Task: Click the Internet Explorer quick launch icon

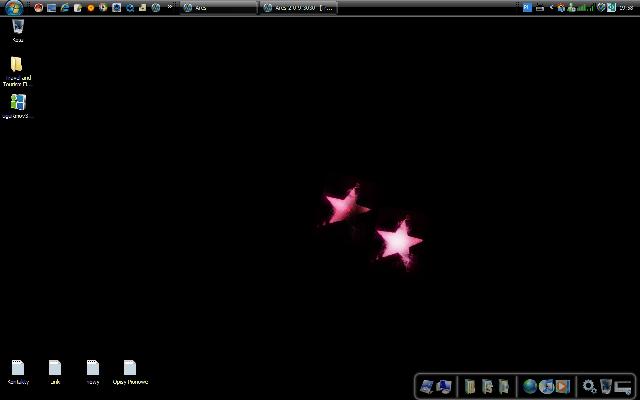Action: pos(65,7)
